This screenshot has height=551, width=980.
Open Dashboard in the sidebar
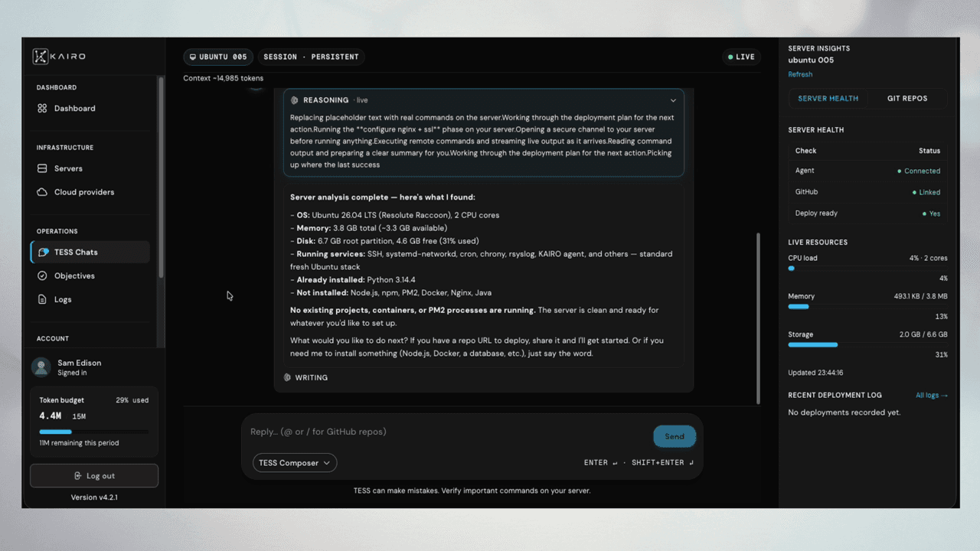point(90,109)
